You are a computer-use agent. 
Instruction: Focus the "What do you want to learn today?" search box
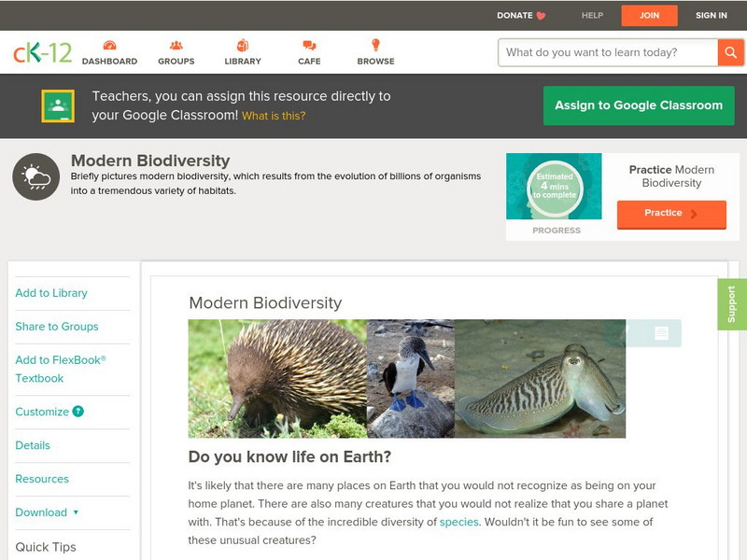tap(608, 52)
